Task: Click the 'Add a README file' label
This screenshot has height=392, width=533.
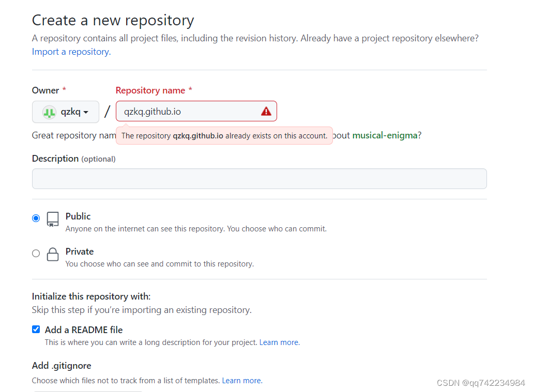Action: click(x=84, y=330)
